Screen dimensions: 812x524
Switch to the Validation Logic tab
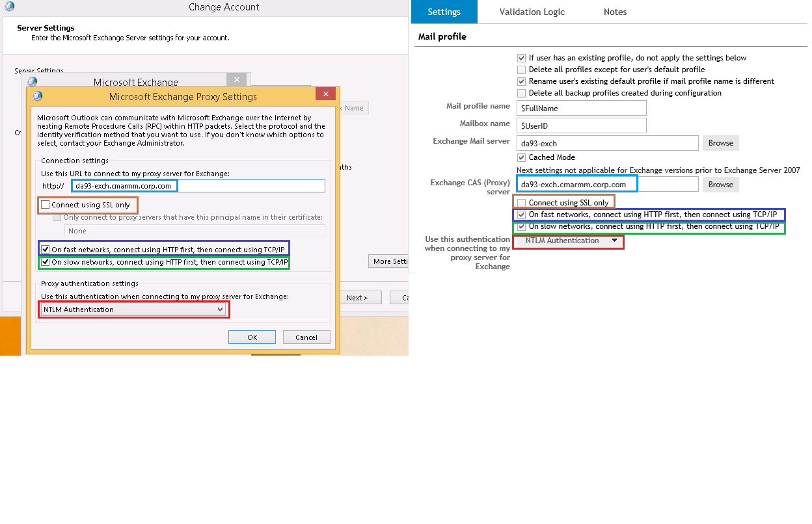click(x=532, y=12)
